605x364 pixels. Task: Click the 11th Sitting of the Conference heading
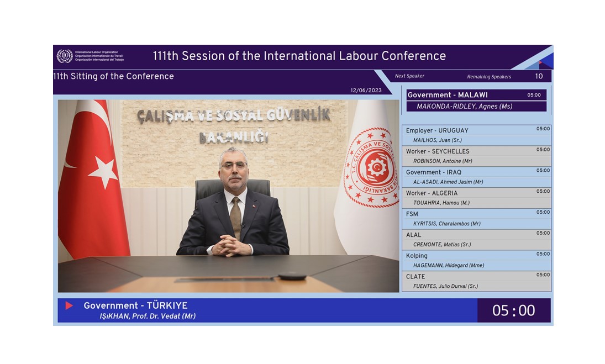pos(114,77)
